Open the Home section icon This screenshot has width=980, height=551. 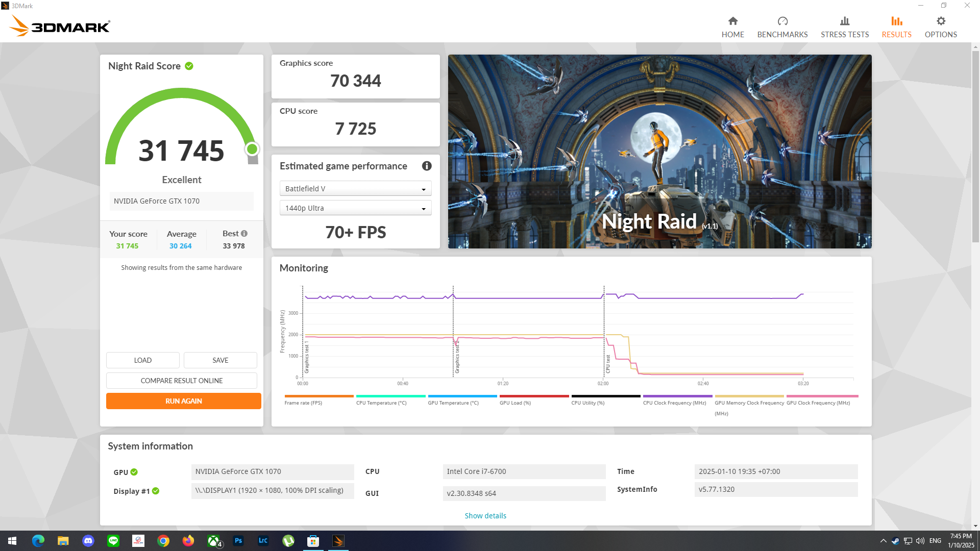732,21
